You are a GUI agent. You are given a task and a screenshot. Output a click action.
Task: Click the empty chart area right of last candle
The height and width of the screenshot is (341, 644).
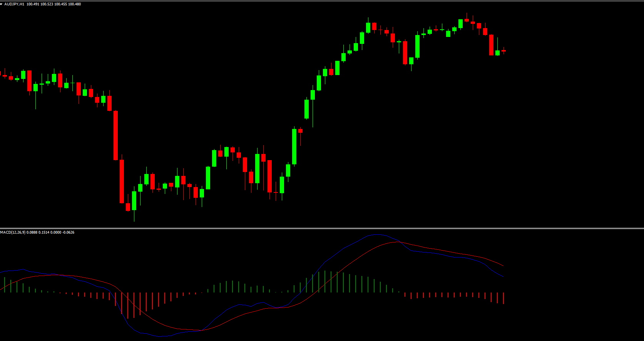(x=570, y=115)
